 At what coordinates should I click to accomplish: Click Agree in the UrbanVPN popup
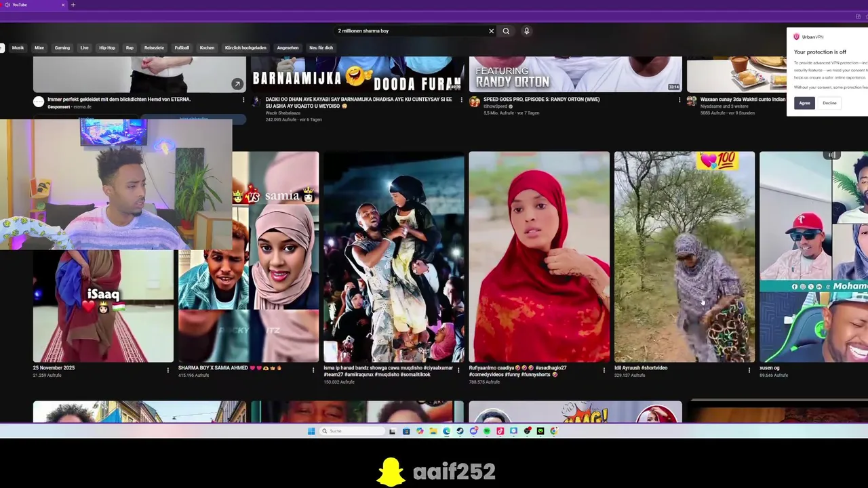tap(804, 103)
